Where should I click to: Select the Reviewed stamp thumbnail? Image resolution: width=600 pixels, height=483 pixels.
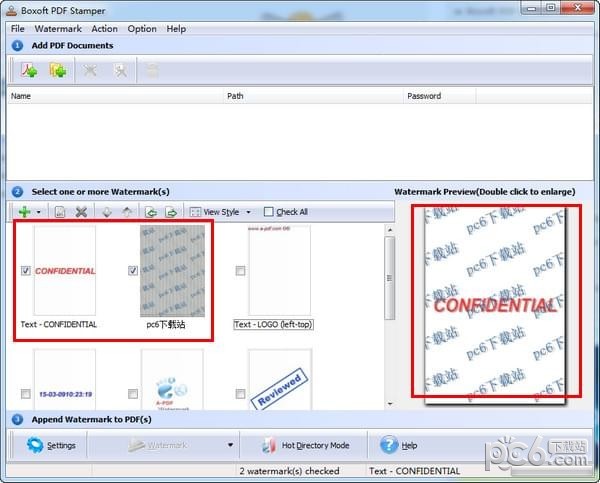[x=280, y=379]
